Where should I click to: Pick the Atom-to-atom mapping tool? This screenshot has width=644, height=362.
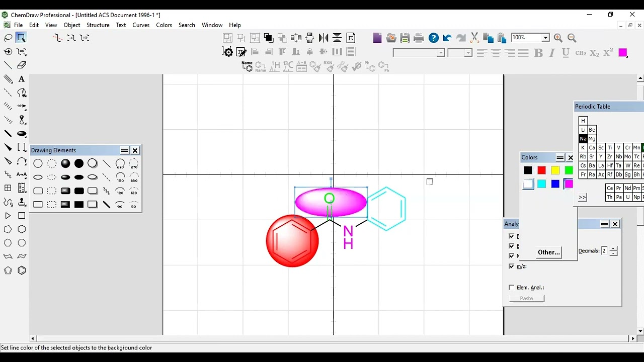[x=22, y=174]
